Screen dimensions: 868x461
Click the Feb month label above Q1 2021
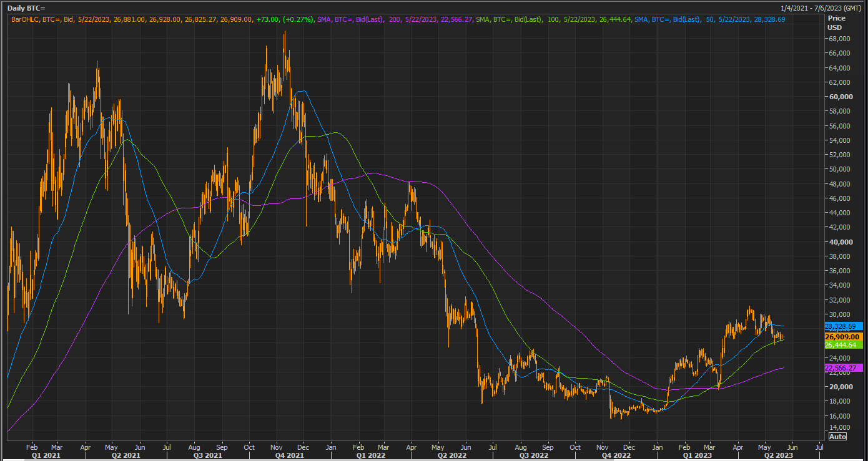tap(32, 447)
